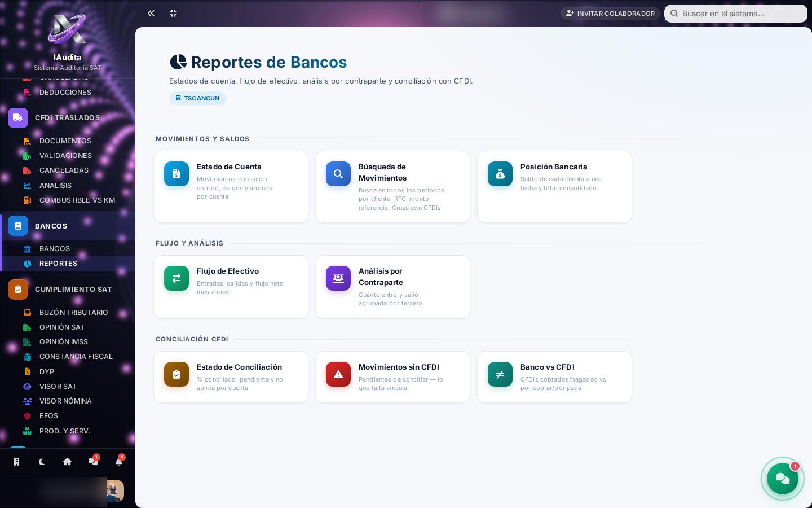Viewport: 812px width, 508px height.
Task: Open Estado de Cuenta report title
Action: point(229,167)
